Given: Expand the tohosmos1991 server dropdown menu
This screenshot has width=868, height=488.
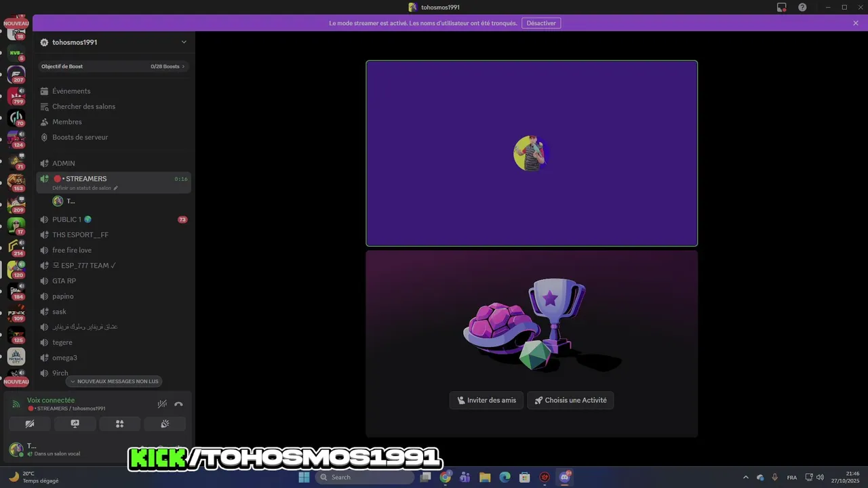Looking at the screenshot, I should pos(184,42).
